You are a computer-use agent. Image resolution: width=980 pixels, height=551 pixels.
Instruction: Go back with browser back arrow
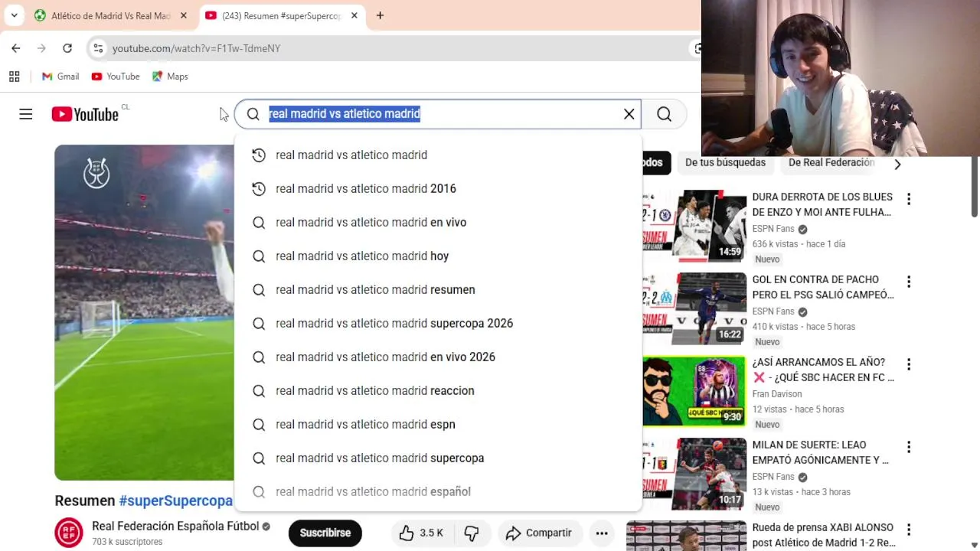[x=16, y=48]
